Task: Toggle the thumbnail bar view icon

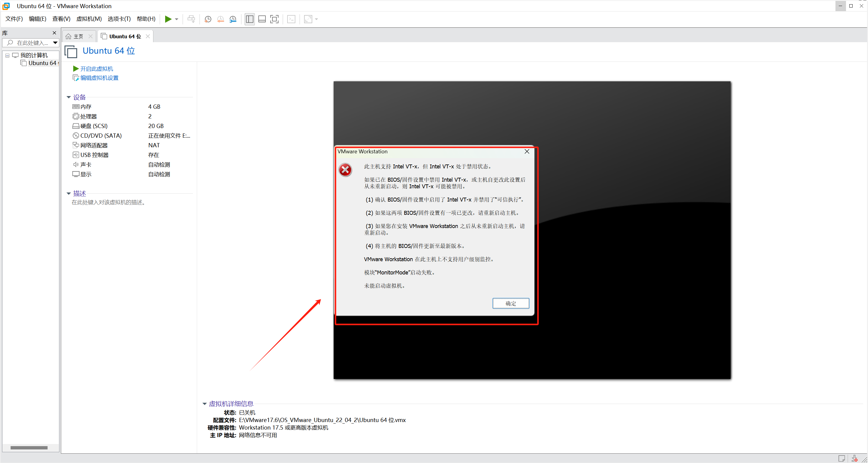Action: 262,19
